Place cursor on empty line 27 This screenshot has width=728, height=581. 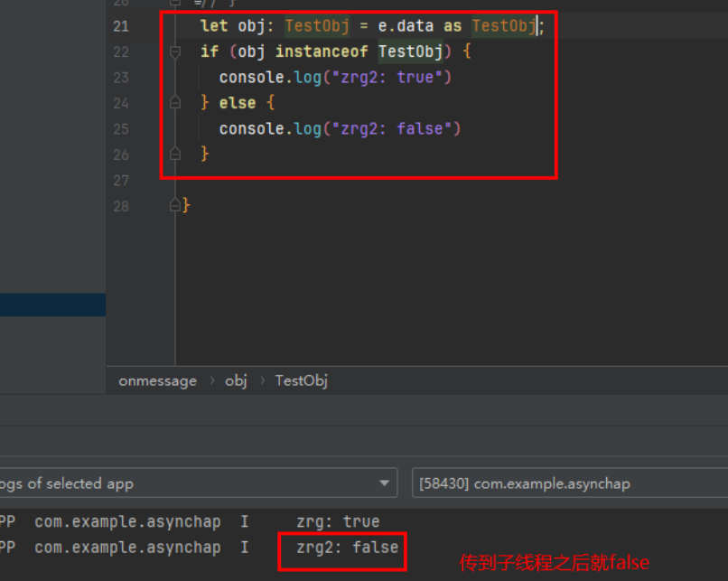point(361,181)
